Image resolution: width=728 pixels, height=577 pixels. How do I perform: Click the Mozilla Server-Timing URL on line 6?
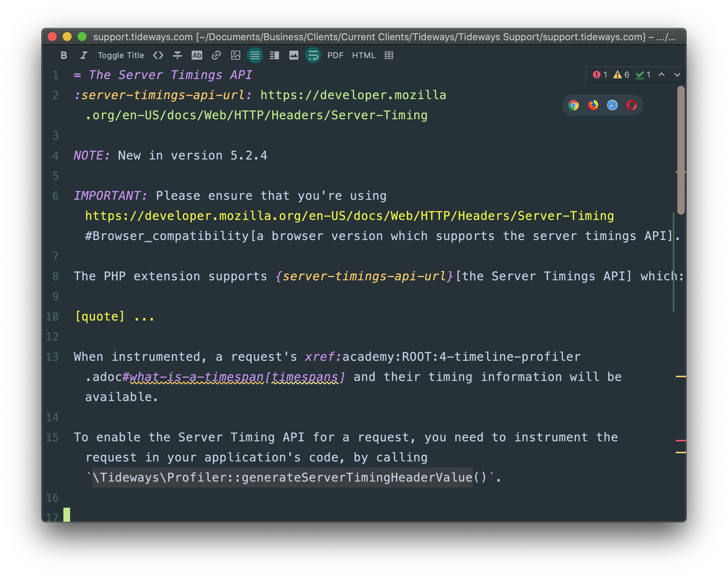(x=349, y=216)
